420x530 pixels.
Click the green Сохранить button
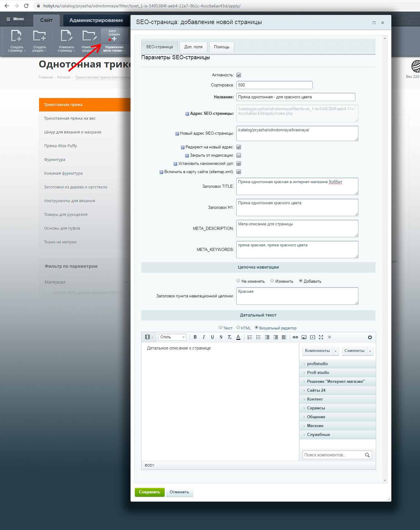(x=149, y=492)
